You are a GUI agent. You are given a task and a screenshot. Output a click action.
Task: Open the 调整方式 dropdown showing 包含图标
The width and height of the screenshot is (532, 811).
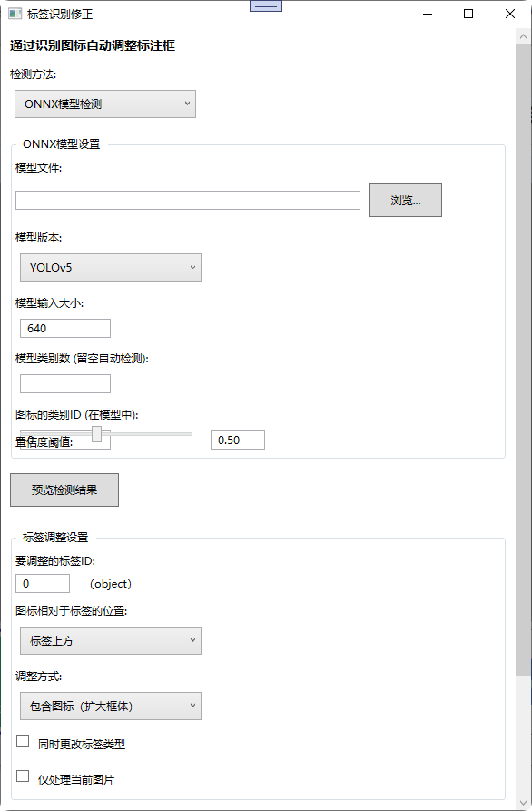point(110,706)
